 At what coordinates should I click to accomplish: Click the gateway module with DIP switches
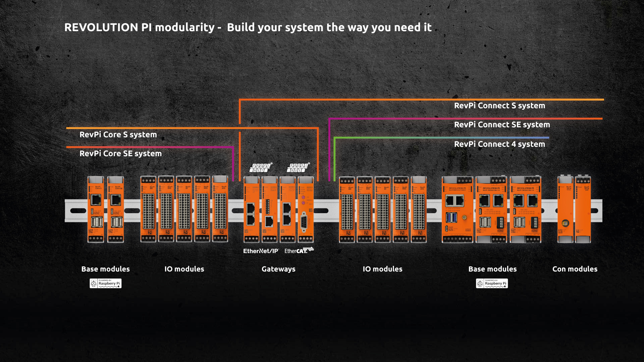coord(269,209)
